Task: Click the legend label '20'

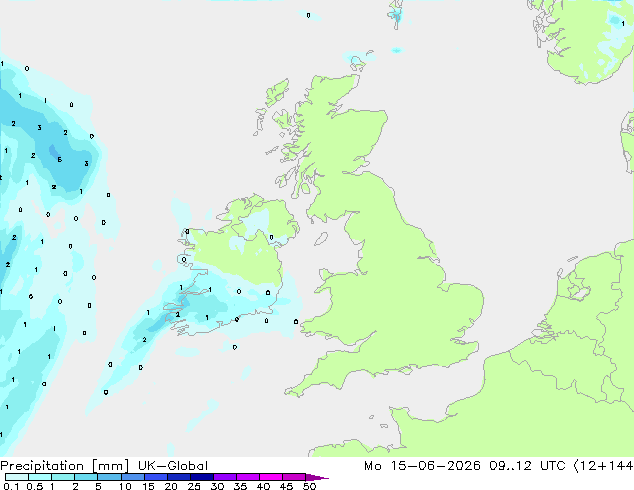Action: pyautogui.click(x=171, y=486)
